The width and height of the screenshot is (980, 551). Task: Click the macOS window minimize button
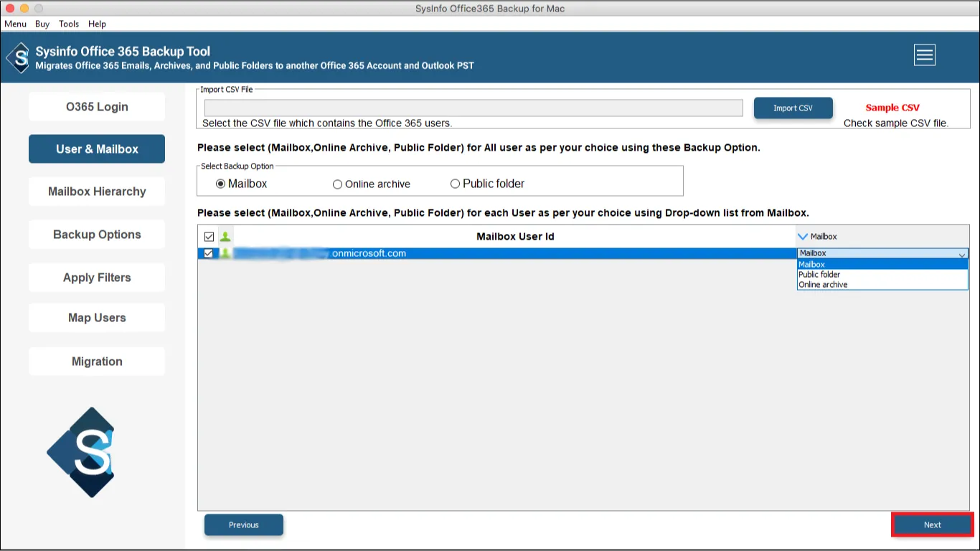[x=24, y=9]
